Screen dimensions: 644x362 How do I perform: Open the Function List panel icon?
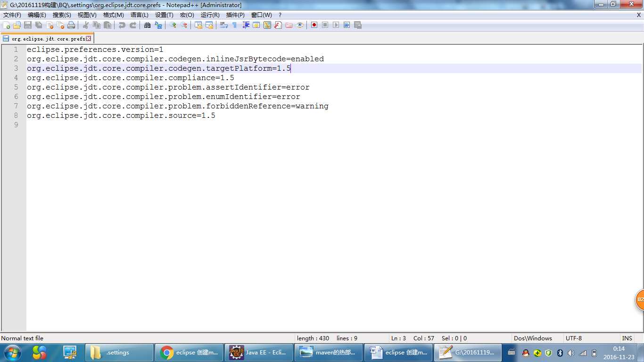[278, 25]
